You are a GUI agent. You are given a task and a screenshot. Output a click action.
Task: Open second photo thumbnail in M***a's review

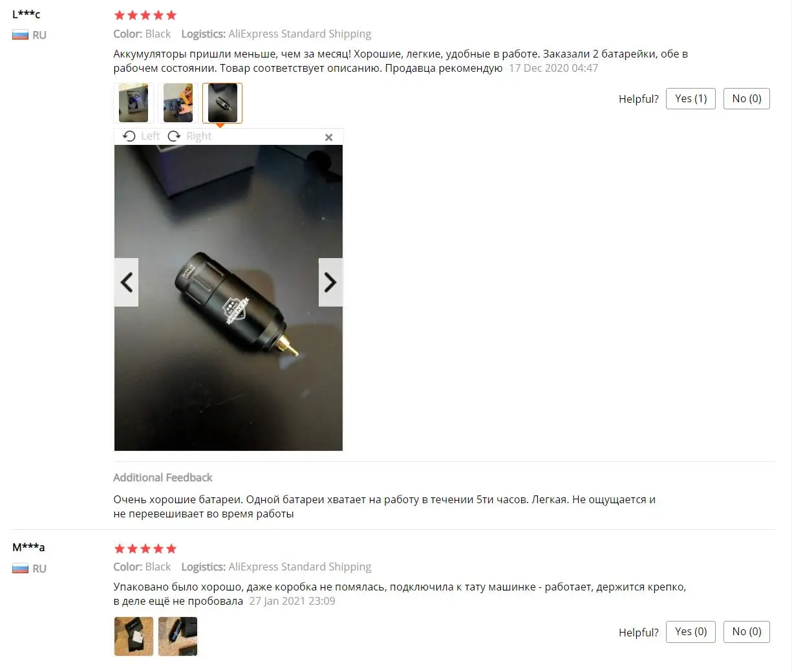[178, 636]
